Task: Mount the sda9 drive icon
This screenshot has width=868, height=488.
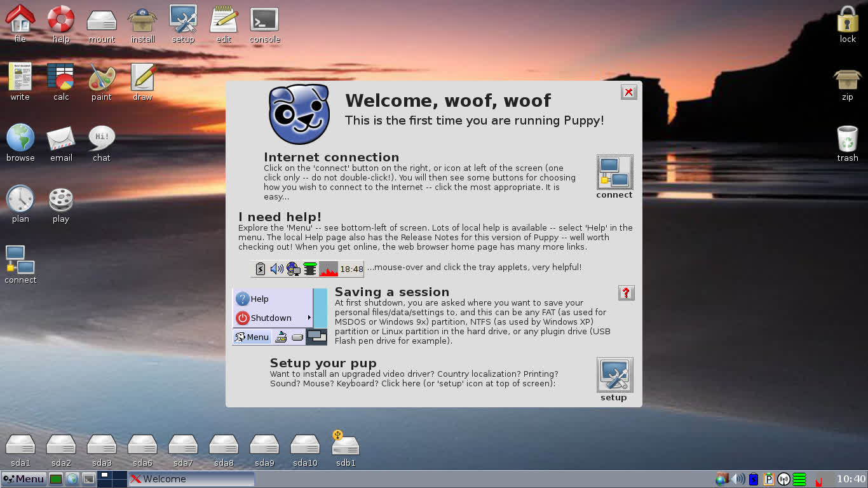Action: click(x=264, y=444)
